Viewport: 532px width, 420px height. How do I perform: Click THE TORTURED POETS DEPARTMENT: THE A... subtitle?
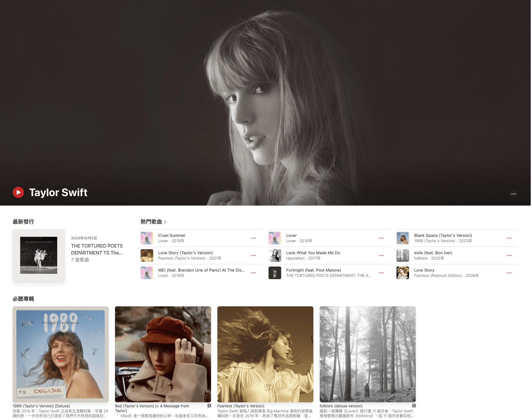[x=329, y=276]
